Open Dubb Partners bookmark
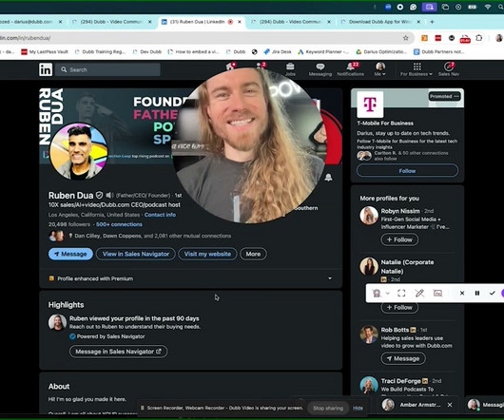 [438, 51]
